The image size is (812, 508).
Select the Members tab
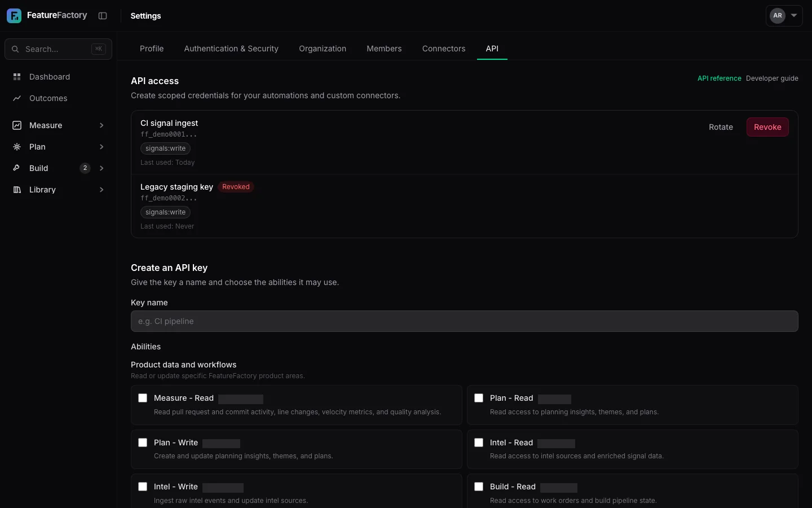pyautogui.click(x=384, y=49)
